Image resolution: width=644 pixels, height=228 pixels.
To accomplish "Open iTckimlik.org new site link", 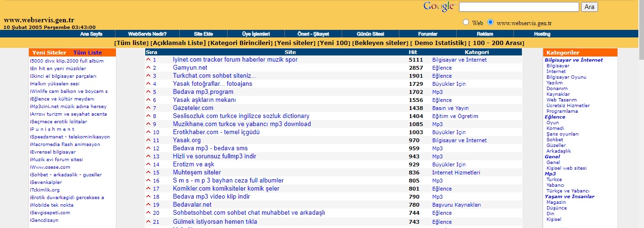I will [44, 190].
